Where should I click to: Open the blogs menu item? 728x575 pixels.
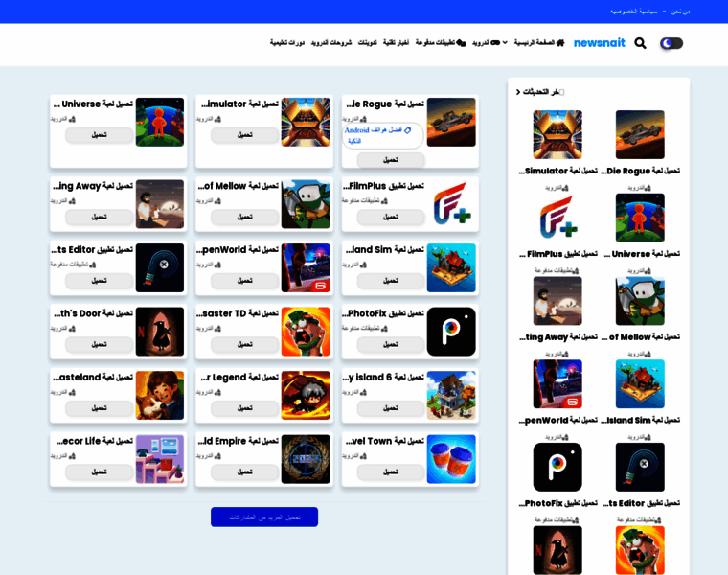point(367,43)
